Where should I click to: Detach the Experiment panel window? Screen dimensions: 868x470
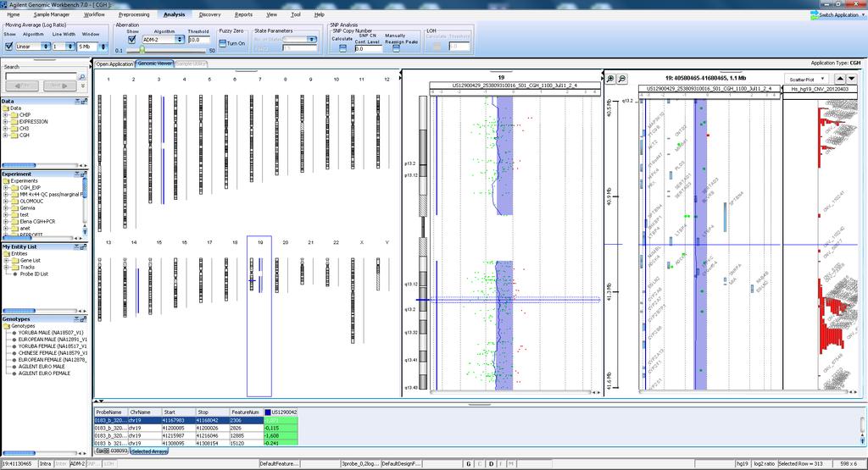[x=84, y=174]
